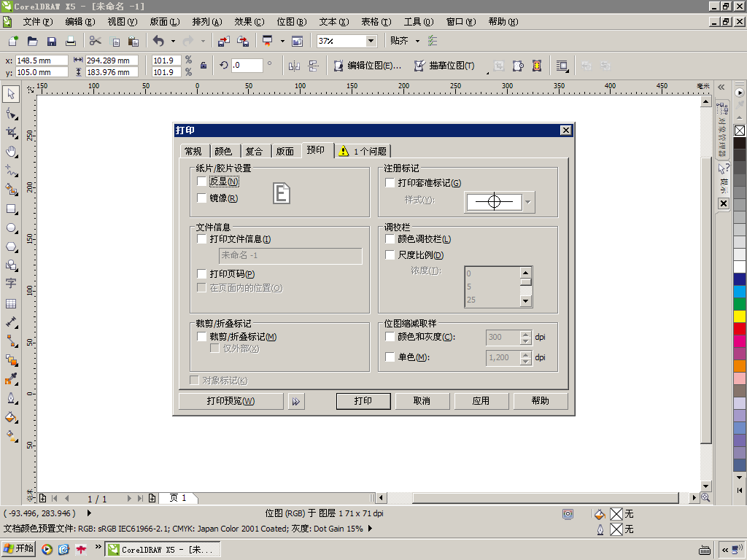Open the 位图(B) menu
Screen dimensions: 747x560
(x=292, y=22)
